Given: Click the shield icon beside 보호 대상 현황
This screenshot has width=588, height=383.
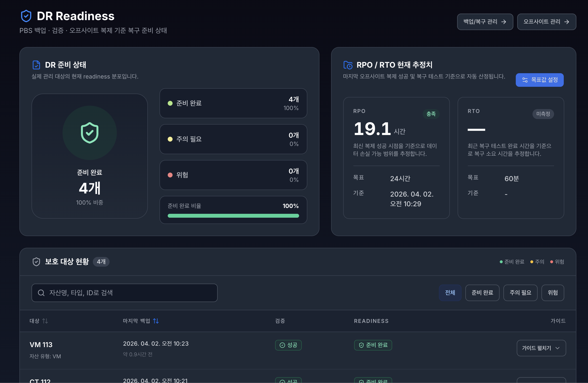Looking at the screenshot, I should point(36,262).
